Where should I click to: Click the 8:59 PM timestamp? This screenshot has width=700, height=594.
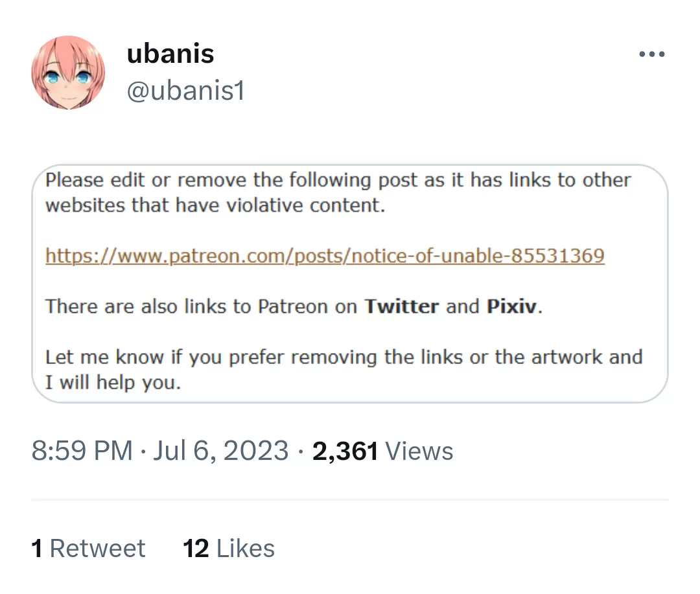[82, 451]
